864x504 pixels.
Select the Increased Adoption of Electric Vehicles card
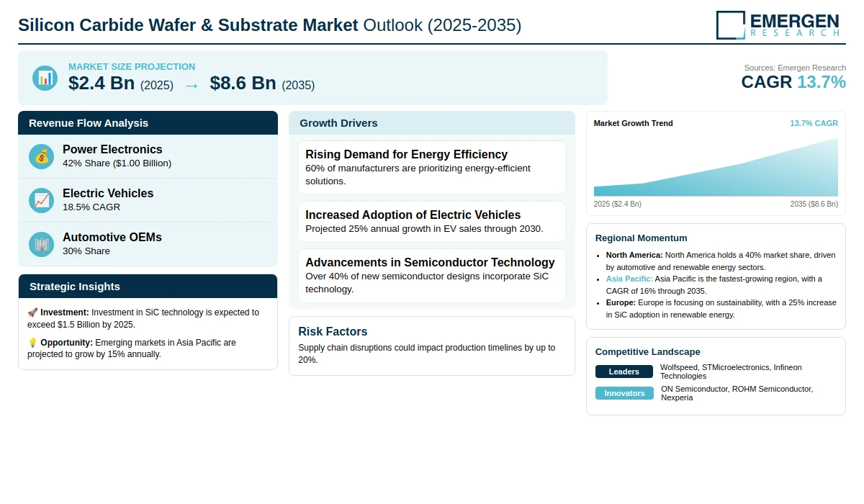[x=432, y=222]
